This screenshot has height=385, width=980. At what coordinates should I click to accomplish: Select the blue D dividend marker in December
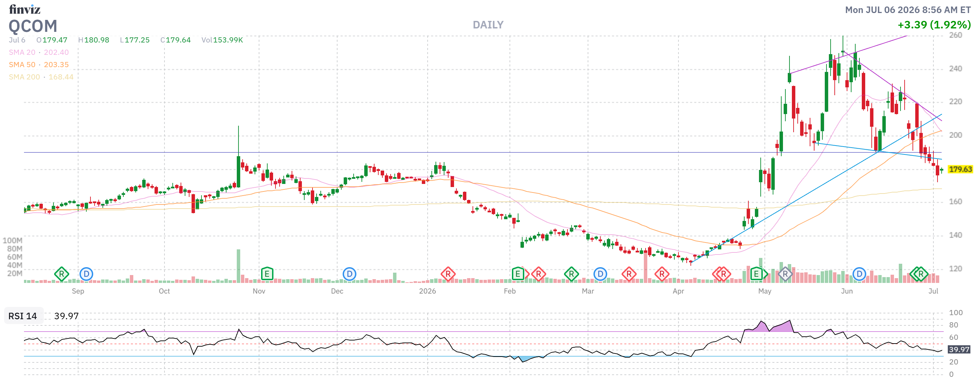point(349,274)
